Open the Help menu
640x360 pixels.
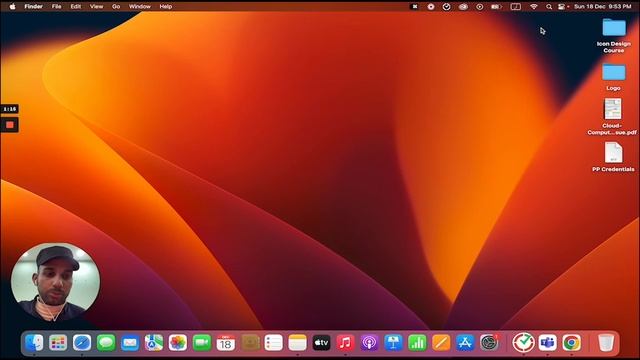click(165, 7)
